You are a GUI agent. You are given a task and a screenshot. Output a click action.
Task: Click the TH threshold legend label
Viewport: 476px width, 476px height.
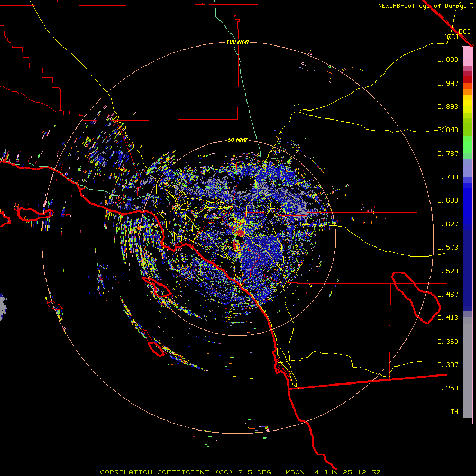454,412
